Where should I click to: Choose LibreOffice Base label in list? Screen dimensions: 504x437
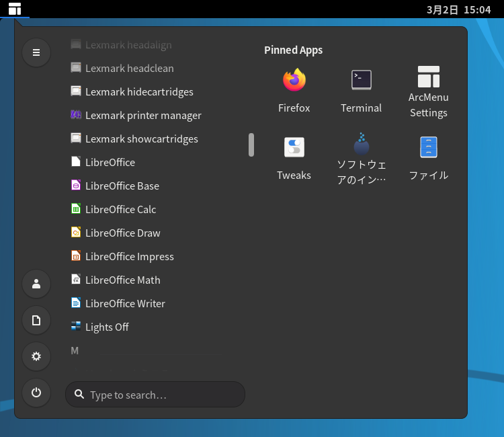[x=122, y=186]
